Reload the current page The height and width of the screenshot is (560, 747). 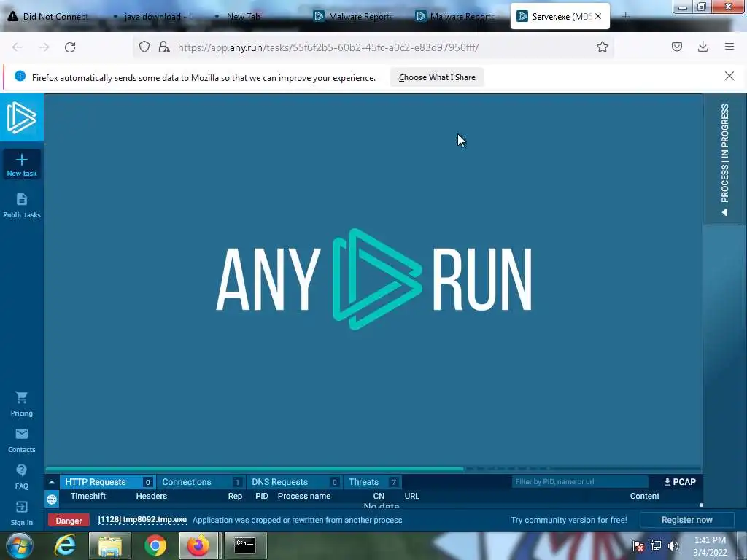[x=70, y=47]
